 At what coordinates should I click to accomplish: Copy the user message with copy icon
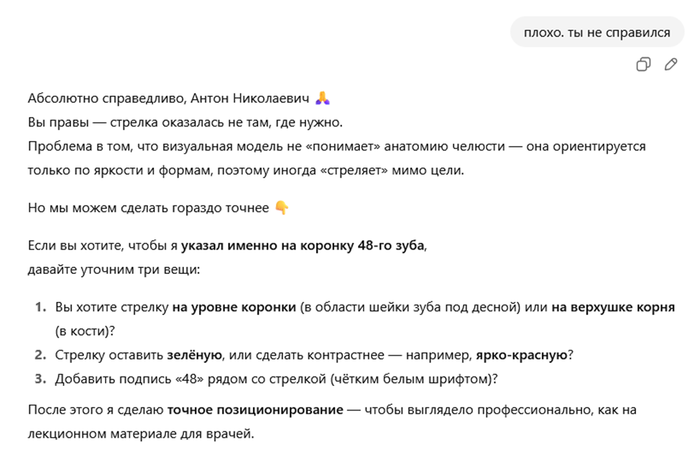[644, 65]
